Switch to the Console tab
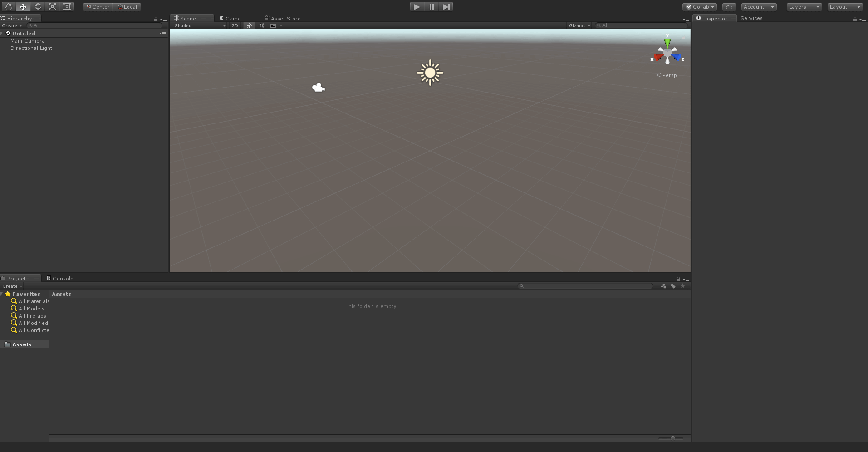The height and width of the screenshot is (452, 868). (x=60, y=279)
